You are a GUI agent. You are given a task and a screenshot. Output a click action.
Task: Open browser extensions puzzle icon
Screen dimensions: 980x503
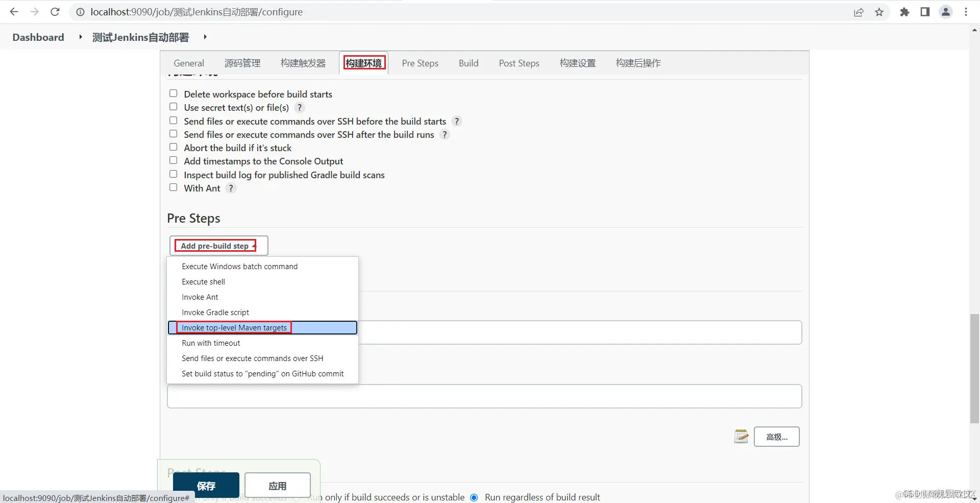pos(904,12)
